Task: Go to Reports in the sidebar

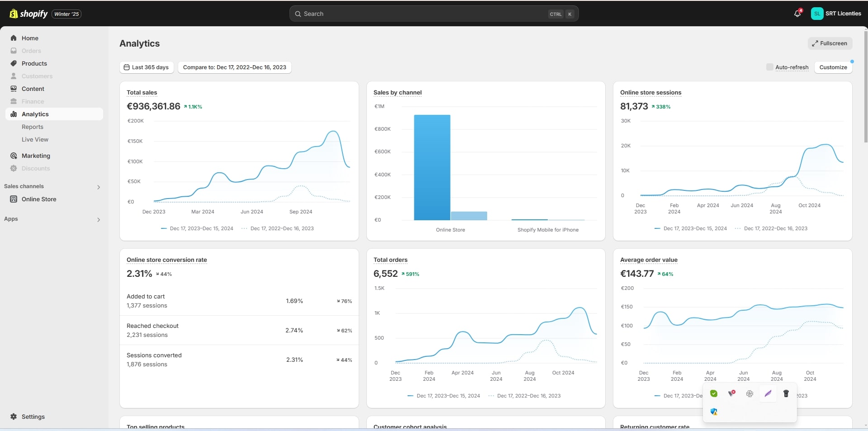Action: tap(33, 127)
